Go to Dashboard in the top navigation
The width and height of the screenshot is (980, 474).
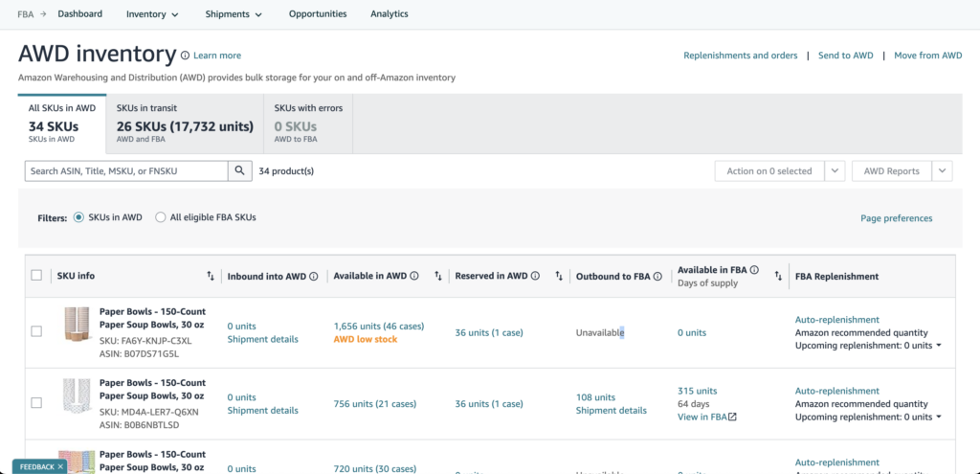pos(80,13)
